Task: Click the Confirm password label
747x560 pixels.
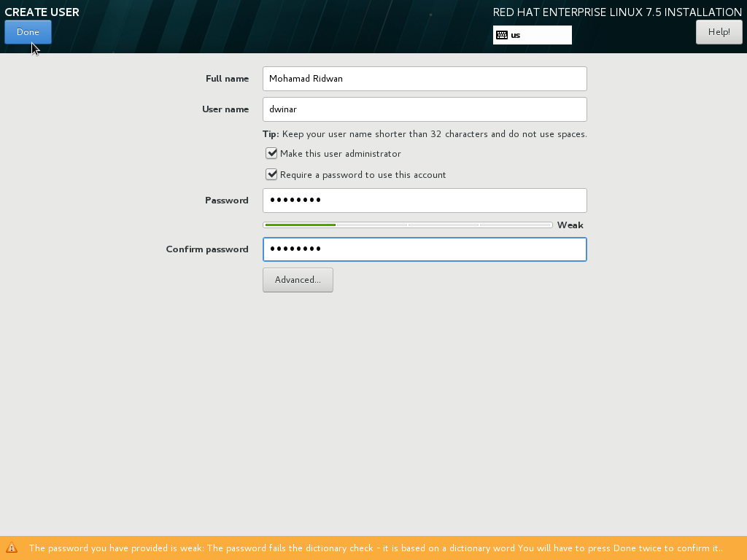Action: pos(207,249)
